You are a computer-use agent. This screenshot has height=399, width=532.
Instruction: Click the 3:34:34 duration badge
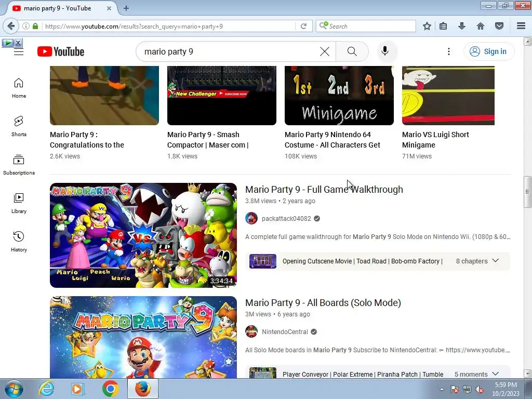click(x=221, y=281)
